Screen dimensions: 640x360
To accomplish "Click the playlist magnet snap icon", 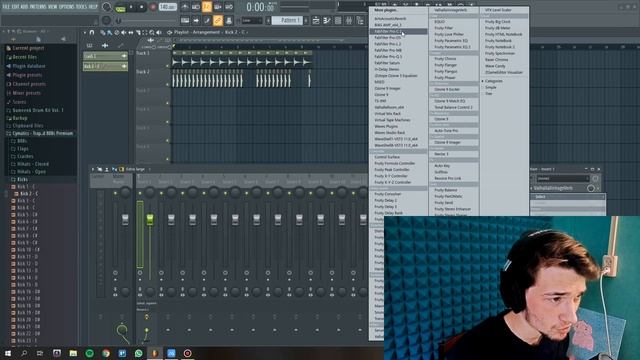I will pyautogui.click(x=92, y=32).
